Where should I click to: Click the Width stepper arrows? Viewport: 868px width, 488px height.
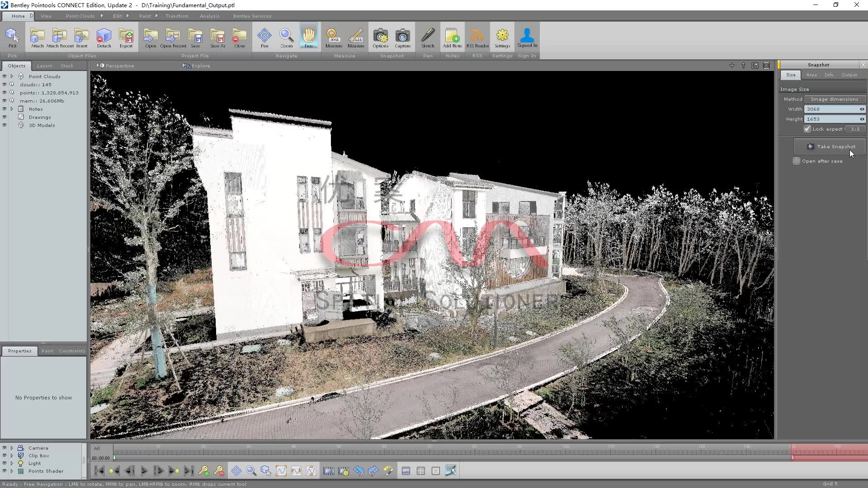click(x=862, y=109)
